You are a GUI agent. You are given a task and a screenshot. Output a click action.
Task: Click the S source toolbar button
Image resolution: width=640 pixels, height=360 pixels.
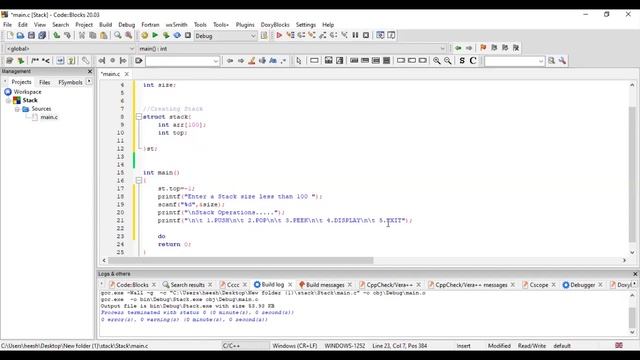pos(462,60)
